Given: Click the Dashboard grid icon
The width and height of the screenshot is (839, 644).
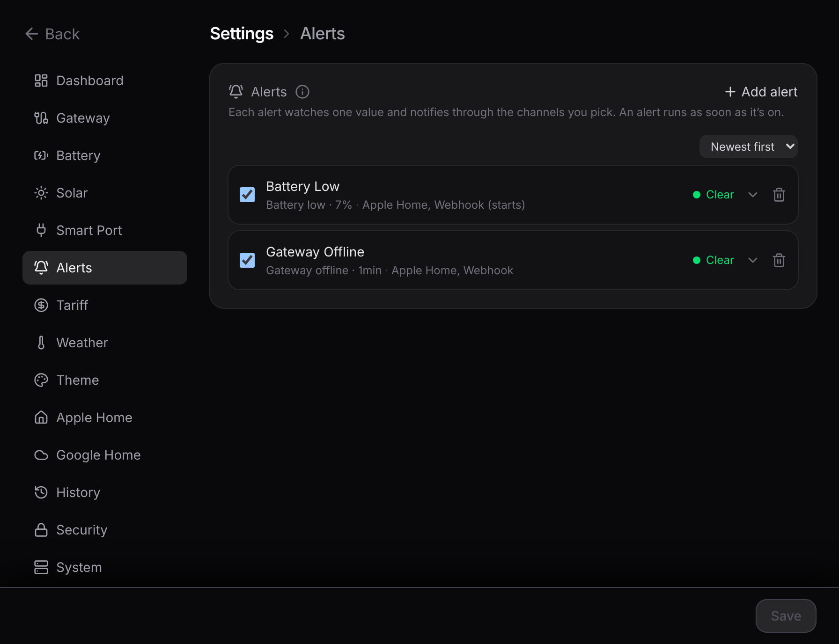Looking at the screenshot, I should click(x=41, y=80).
